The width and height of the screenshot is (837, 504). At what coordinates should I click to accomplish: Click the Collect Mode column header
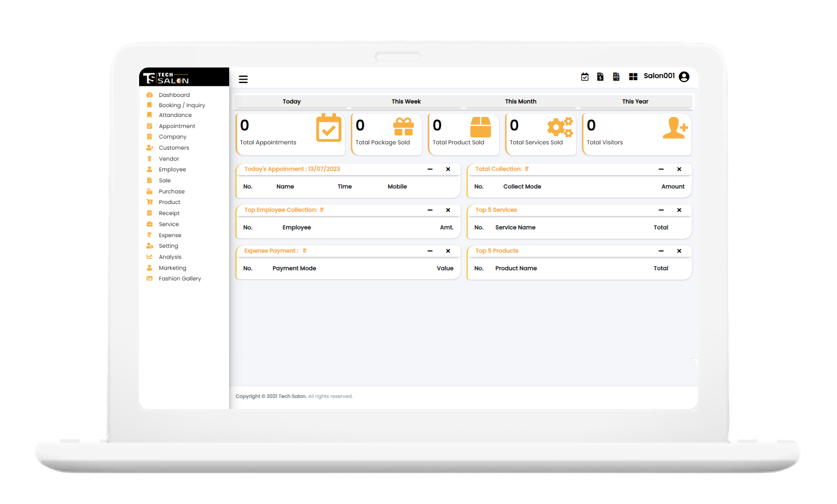point(522,187)
